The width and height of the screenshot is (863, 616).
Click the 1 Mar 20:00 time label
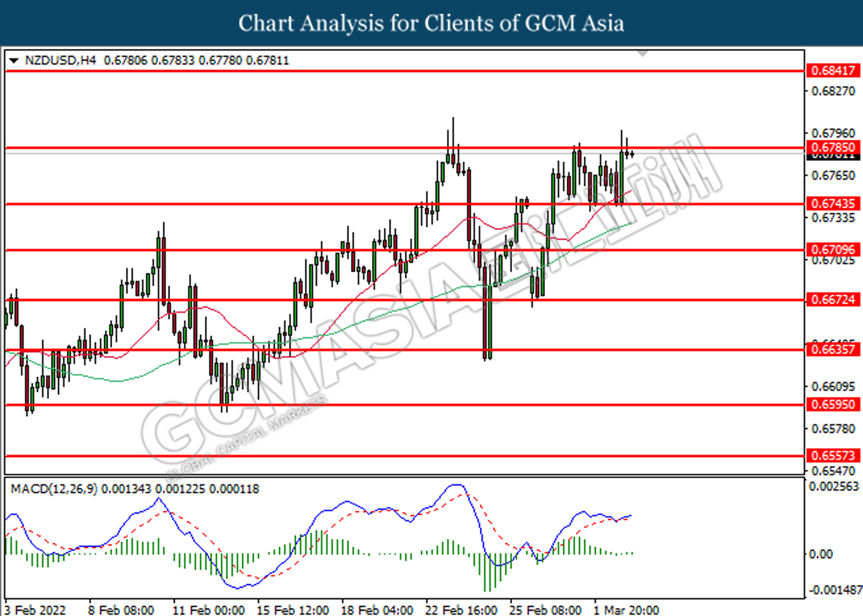(627, 610)
